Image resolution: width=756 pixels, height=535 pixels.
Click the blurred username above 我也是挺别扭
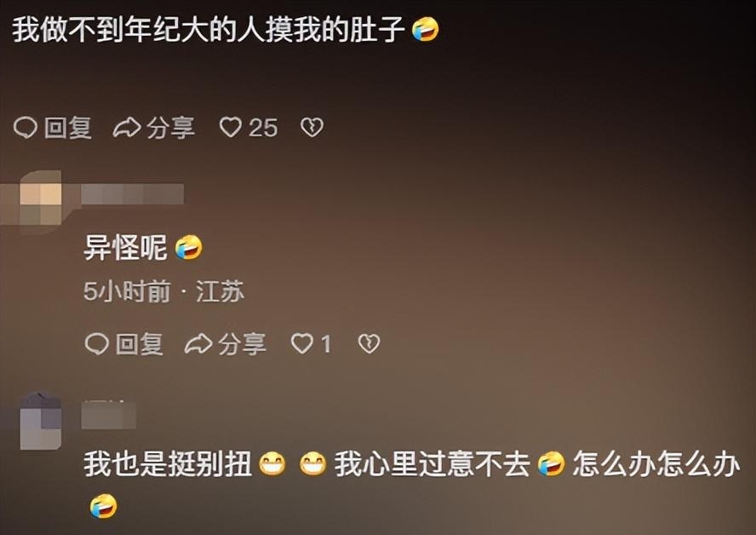coord(108,415)
